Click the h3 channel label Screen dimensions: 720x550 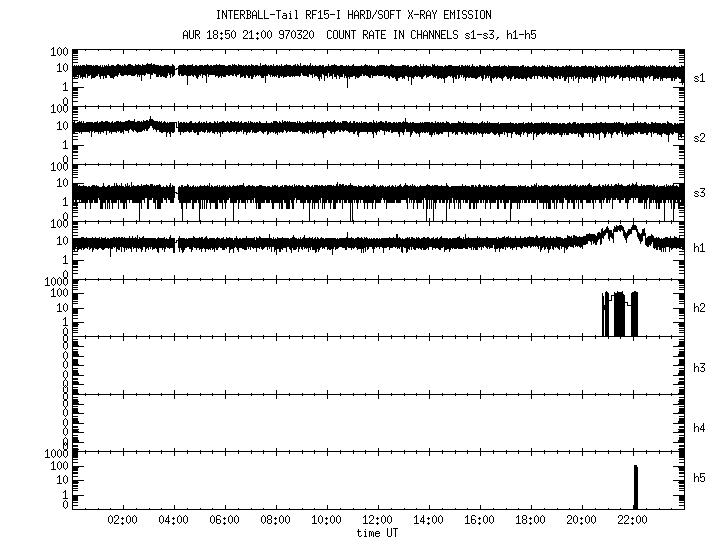pyautogui.click(x=699, y=366)
